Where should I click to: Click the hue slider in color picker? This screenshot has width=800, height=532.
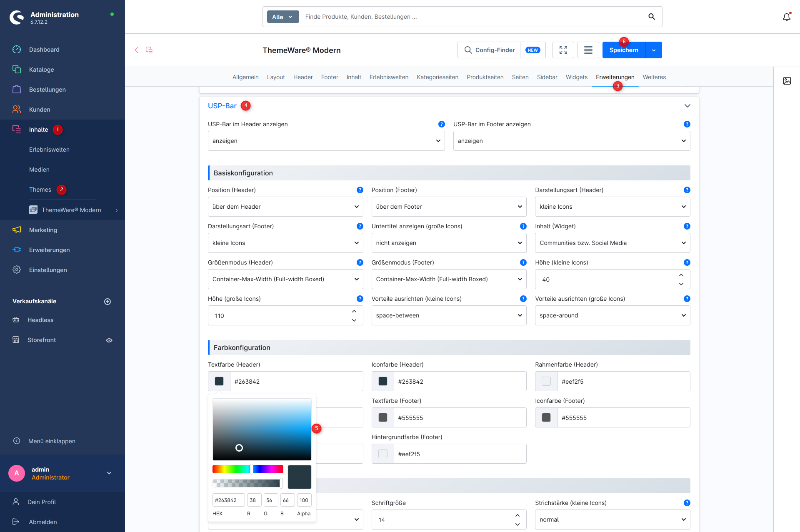[x=248, y=469]
